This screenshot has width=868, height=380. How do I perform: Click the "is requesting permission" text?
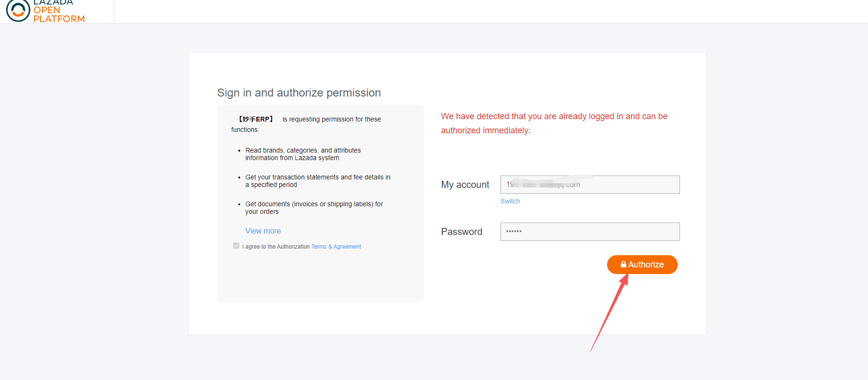click(332, 119)
